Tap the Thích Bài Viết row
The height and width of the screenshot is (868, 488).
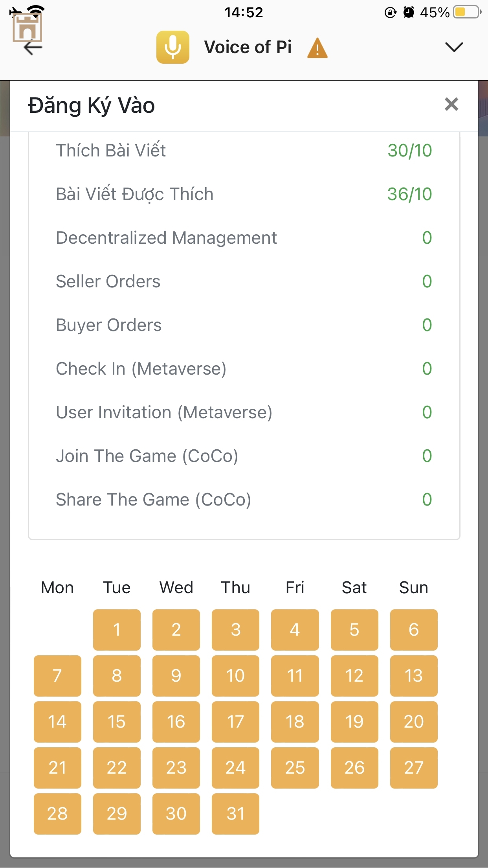click(244, 151)
